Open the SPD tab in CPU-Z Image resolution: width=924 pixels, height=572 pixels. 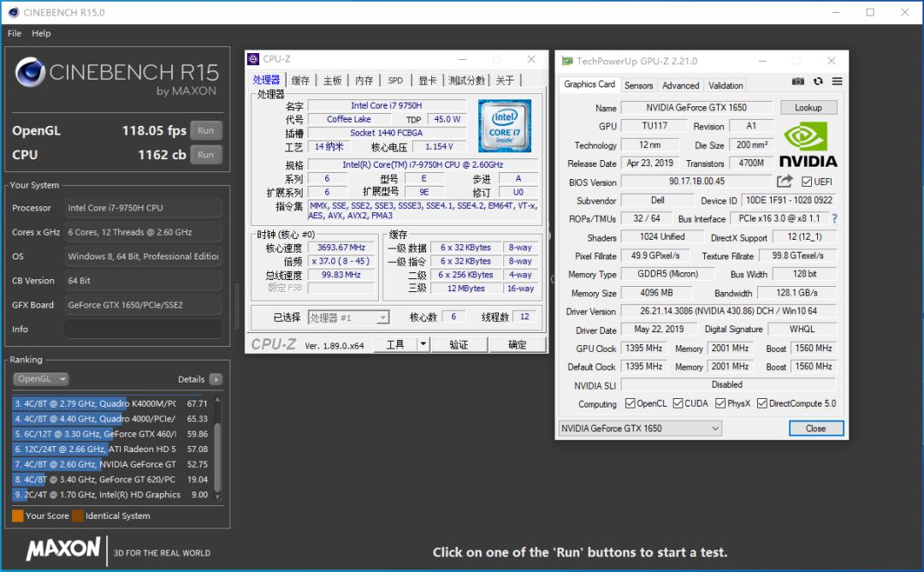395,79
